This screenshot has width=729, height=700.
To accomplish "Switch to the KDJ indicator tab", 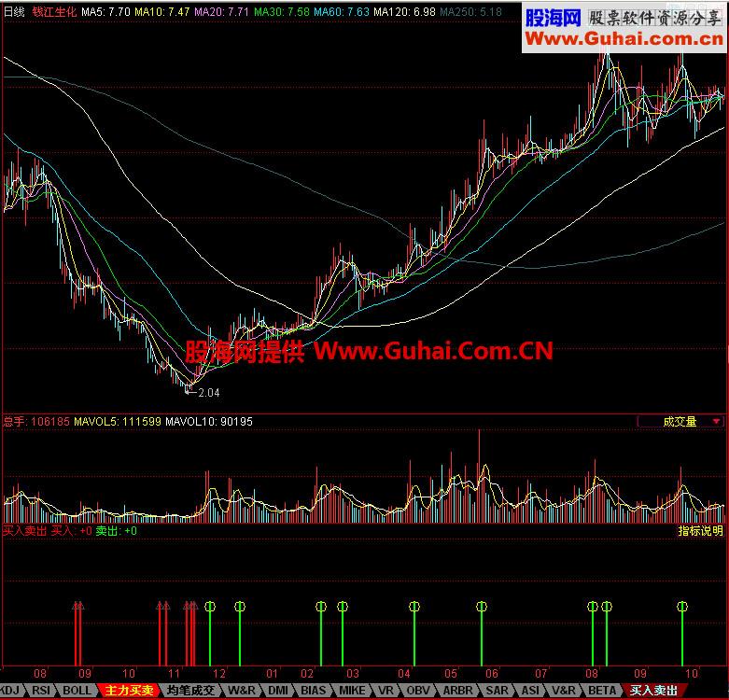I will pyautogui.click(x=8, y=691).
